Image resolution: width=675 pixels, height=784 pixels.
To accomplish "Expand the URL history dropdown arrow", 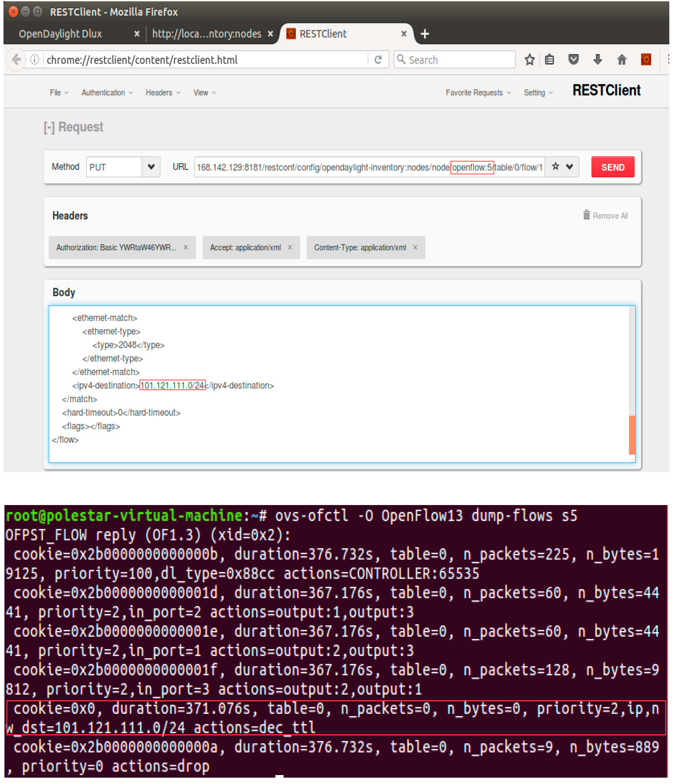I will click(x=570, y=167).
